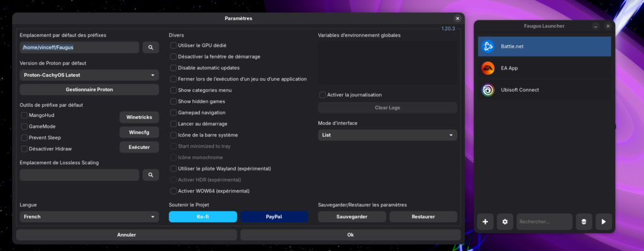The image size is (644, 251).
Task: Toggle Activer la journalisation checkbox
Action: (x=323, y=95)
